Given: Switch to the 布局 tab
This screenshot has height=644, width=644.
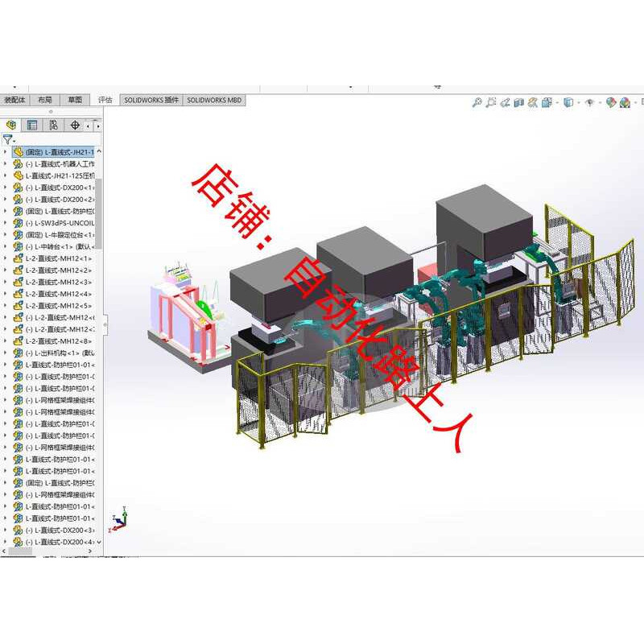Looking at the screenshot, I should (x=45, y=100).
